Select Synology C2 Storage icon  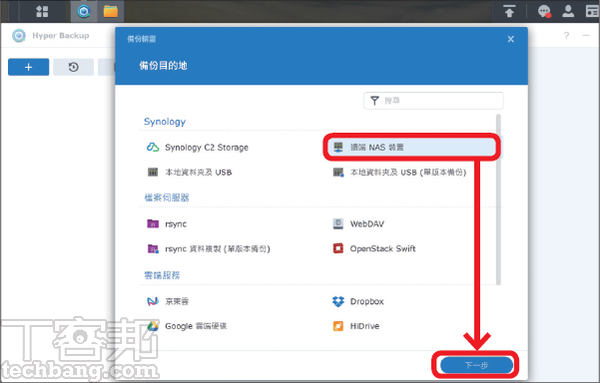pyautogui.click(x=153, y=147)
